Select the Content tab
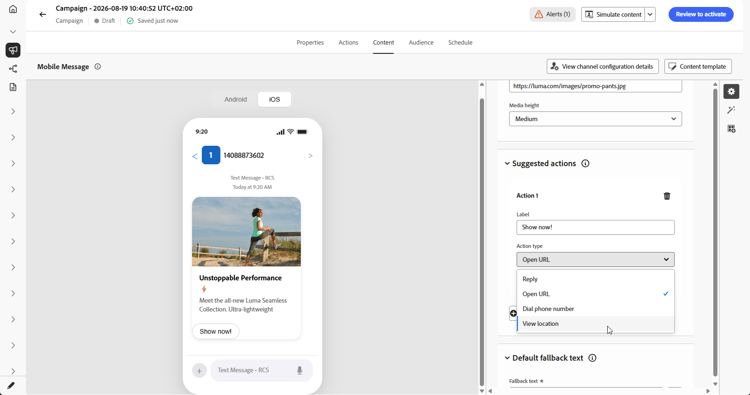Screen dimensions: 750x395 tap(384, 43)
